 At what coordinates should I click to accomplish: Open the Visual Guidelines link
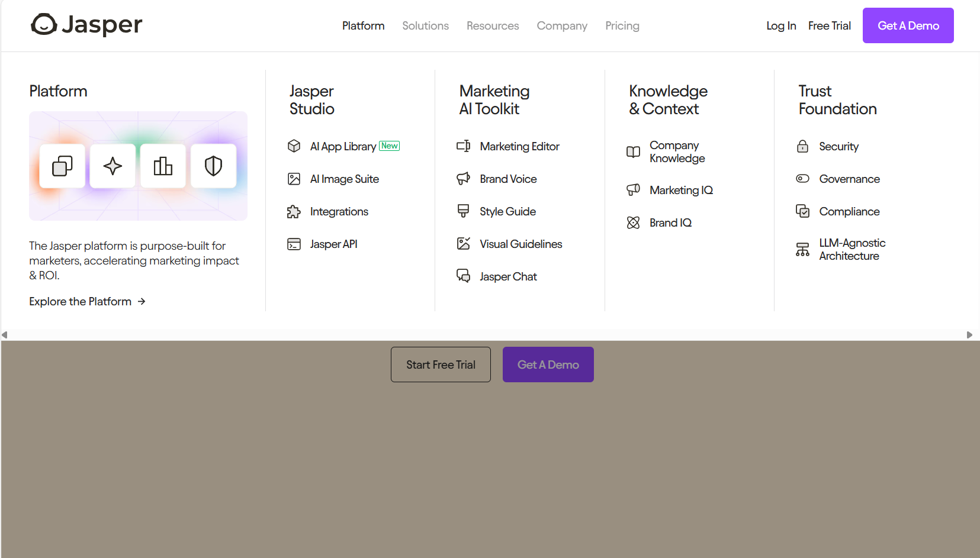pos(520,244)
